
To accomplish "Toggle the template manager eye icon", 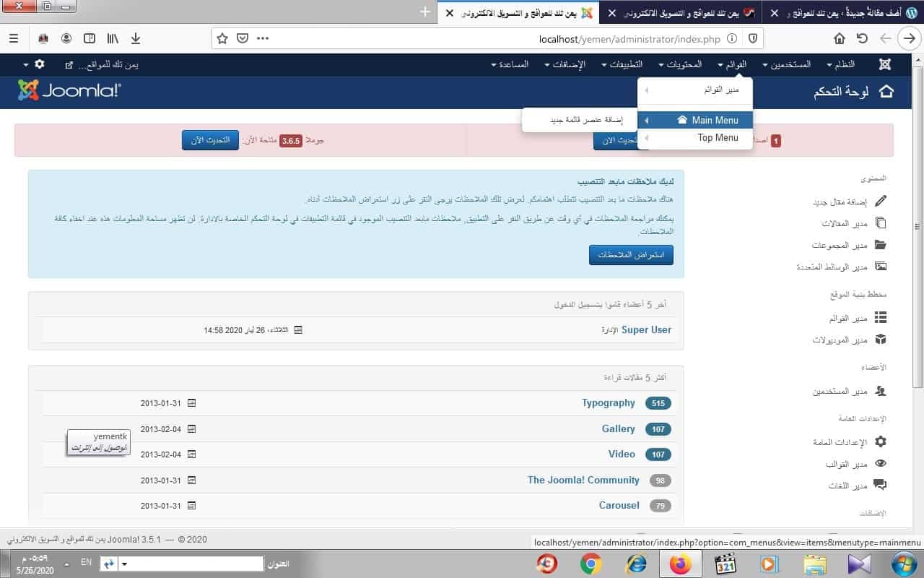I will (x=881, y=463).
